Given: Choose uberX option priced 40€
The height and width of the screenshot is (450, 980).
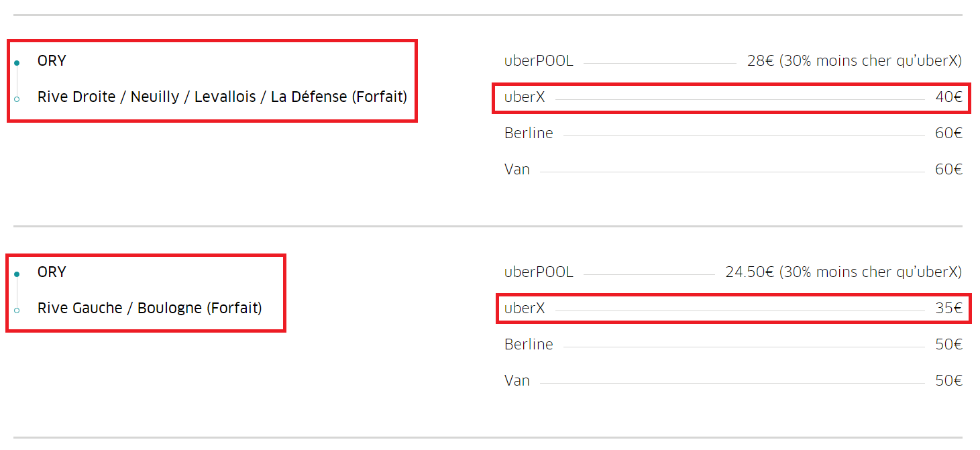Looking at the screenshot, I should coord(733,97).
